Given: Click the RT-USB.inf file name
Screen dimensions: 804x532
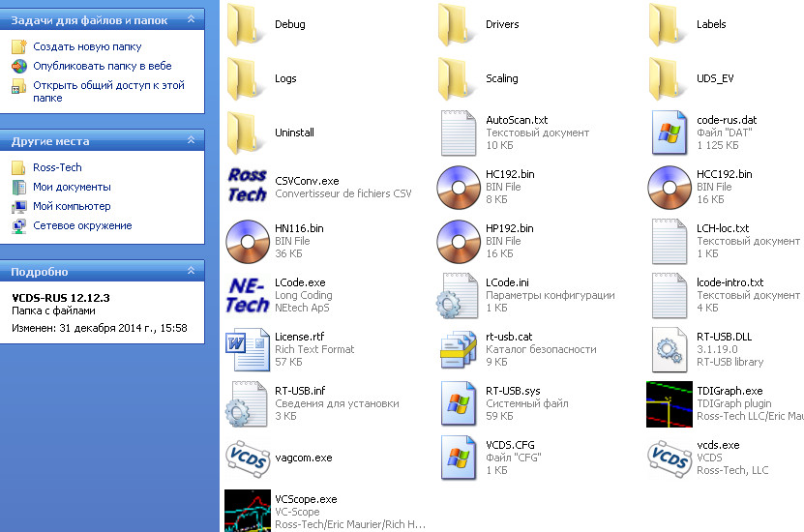Looking at the screenshot, I should (x=300, y=391).
